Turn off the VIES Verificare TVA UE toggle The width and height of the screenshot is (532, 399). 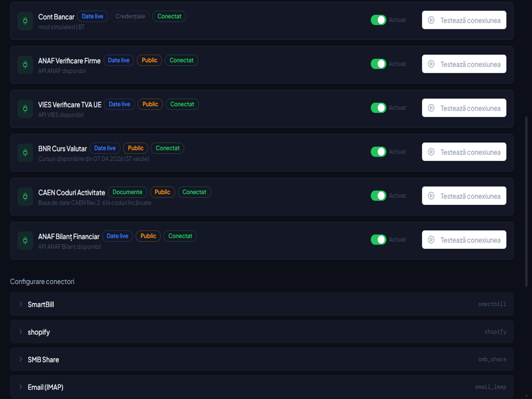pos(378,108)
